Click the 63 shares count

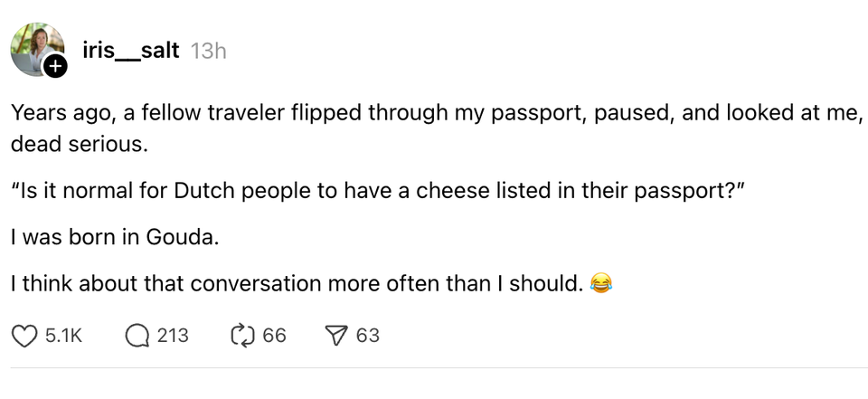[x=368, y=336]
